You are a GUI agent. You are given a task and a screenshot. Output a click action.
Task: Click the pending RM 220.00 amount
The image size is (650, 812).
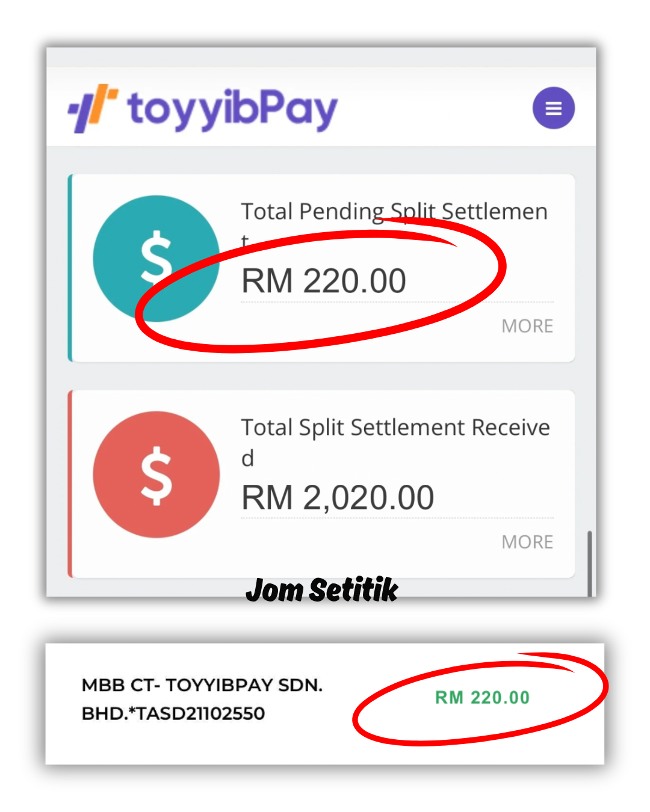click(324, 281)
